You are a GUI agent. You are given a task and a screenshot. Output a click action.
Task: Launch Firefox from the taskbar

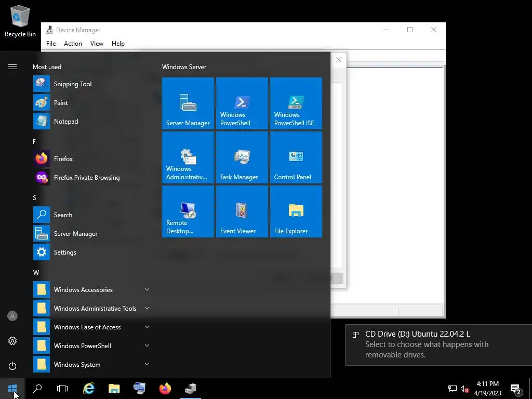tap(165, 389)
